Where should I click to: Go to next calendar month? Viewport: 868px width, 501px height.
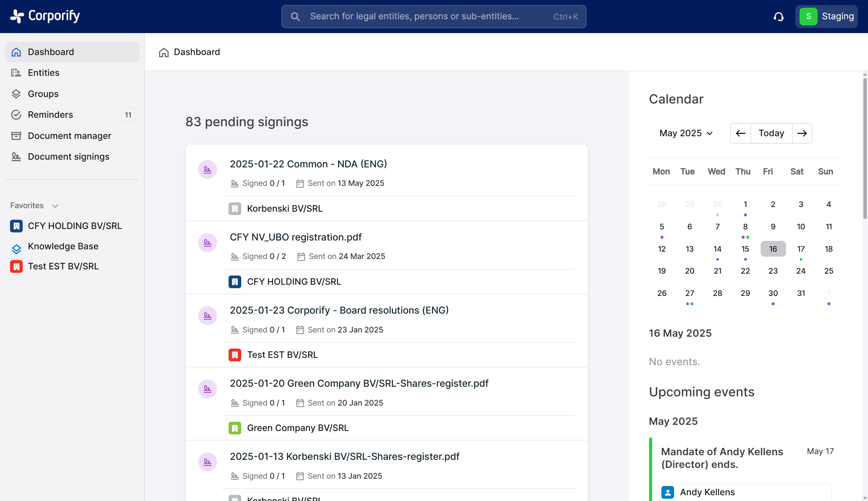pyautogui.click(x=802, y=134)
